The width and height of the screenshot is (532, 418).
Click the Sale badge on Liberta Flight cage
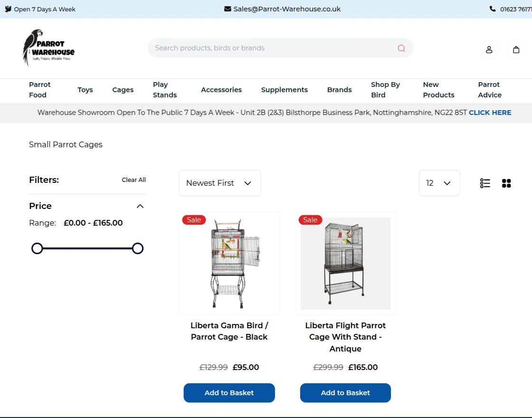tap(310, 220)
